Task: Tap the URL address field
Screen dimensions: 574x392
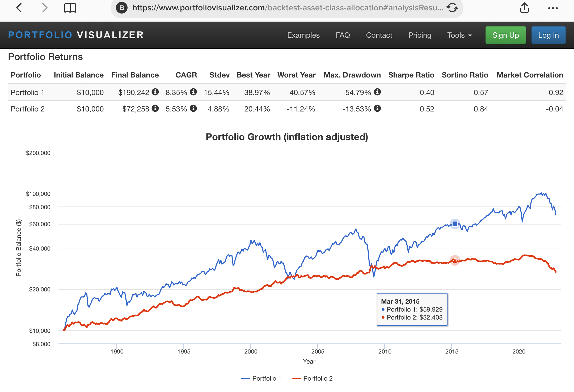Action: (287, 8)
